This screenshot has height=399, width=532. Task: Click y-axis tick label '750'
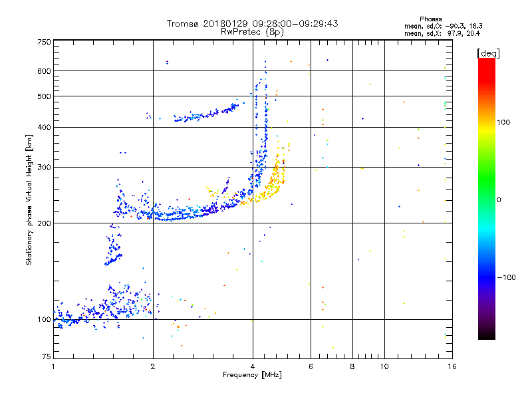pos(44,42)
